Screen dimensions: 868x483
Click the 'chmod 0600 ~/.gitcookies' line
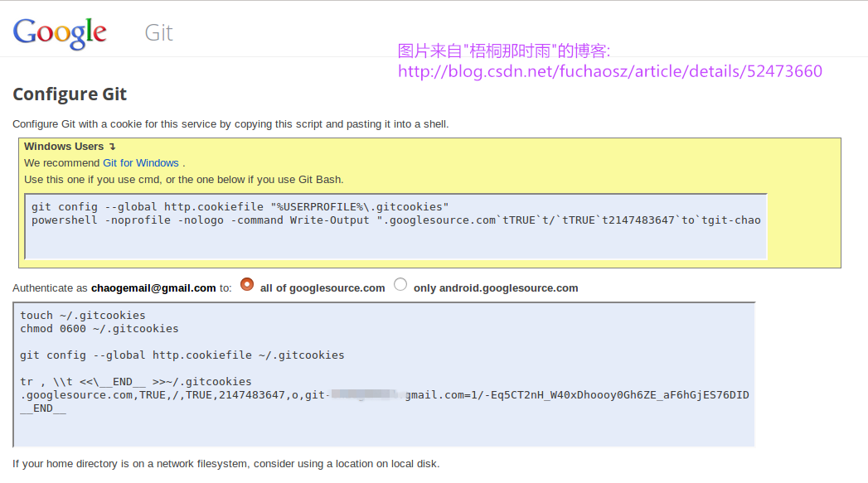[99, 329]
